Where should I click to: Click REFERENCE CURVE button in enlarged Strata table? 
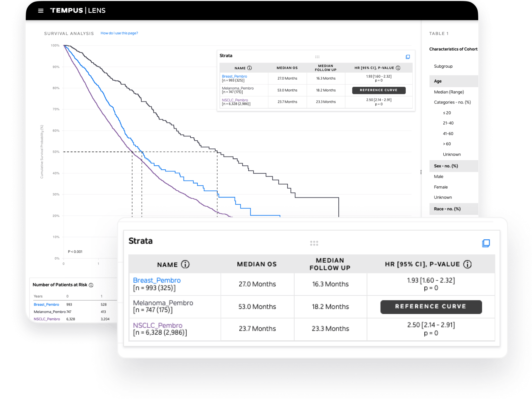tap(431, 307)
